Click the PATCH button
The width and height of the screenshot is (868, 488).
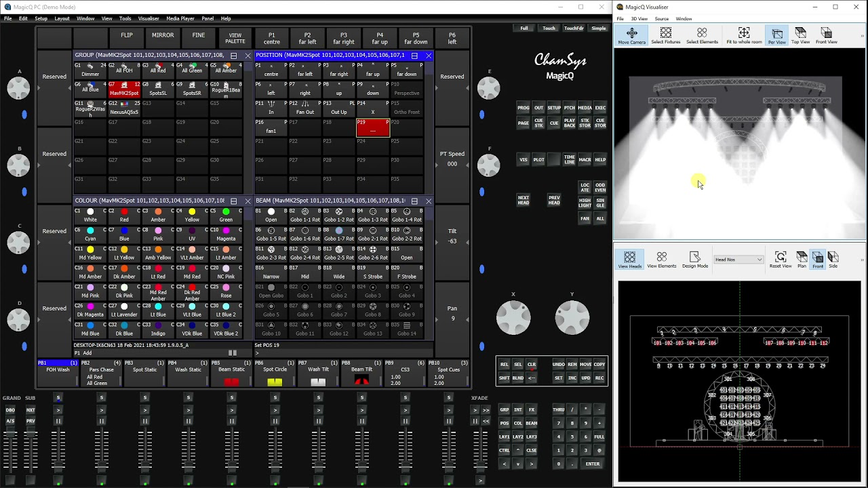(570, 108)
